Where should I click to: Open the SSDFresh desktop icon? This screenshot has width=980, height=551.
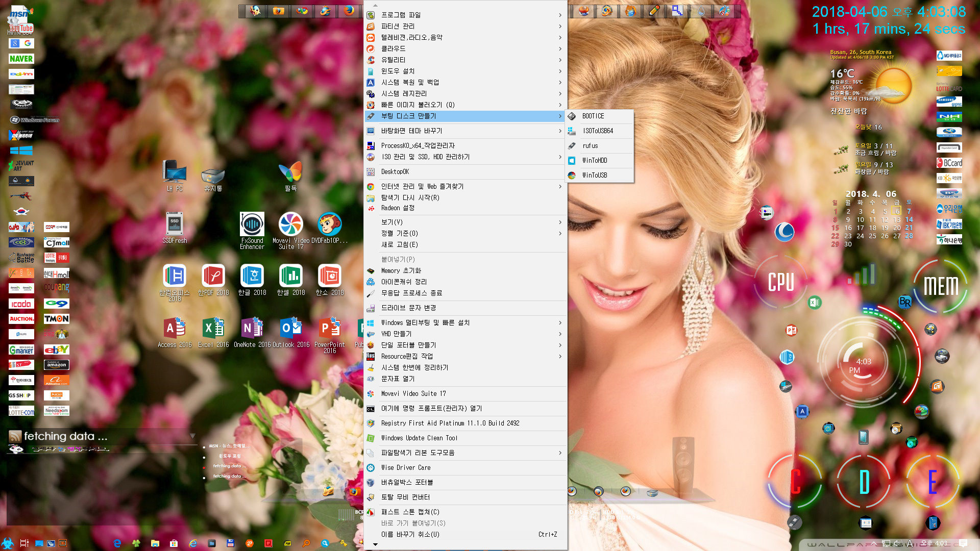(175, 228)
